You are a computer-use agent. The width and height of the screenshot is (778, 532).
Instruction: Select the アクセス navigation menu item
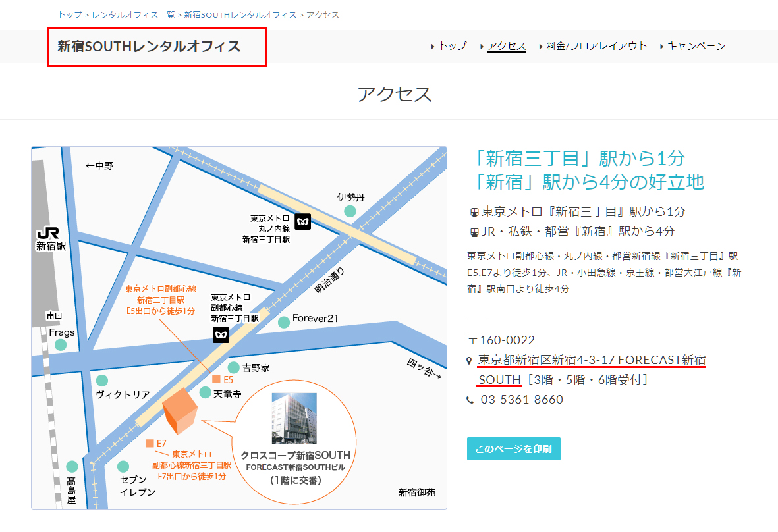point(506,46)
